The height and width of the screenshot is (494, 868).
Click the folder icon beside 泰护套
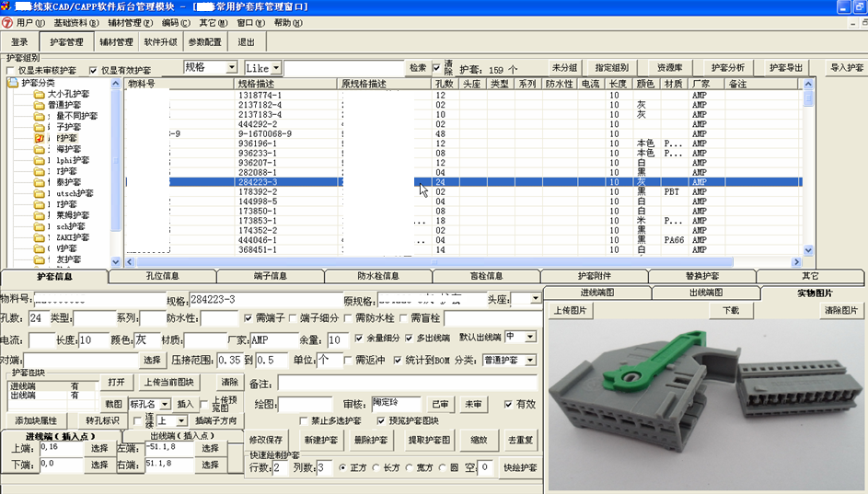click(x=39, y=182)
